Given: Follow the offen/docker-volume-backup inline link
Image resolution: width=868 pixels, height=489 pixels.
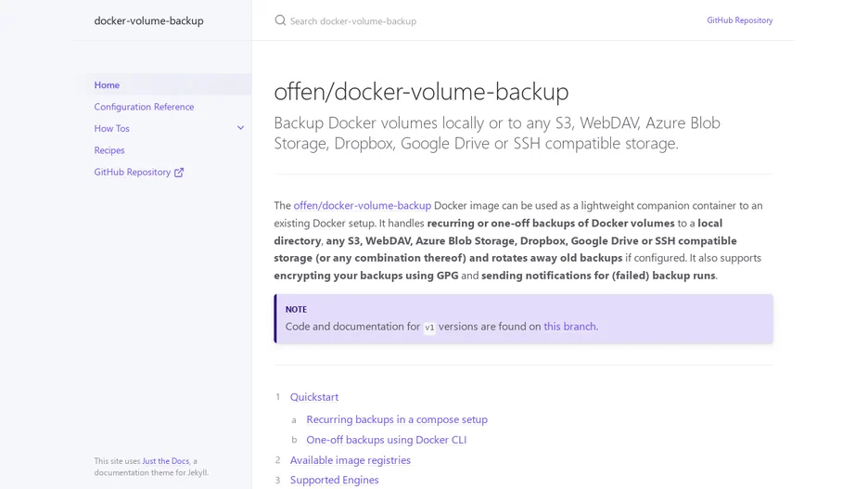Looking at the screenshot, I should tap(362, 205).
